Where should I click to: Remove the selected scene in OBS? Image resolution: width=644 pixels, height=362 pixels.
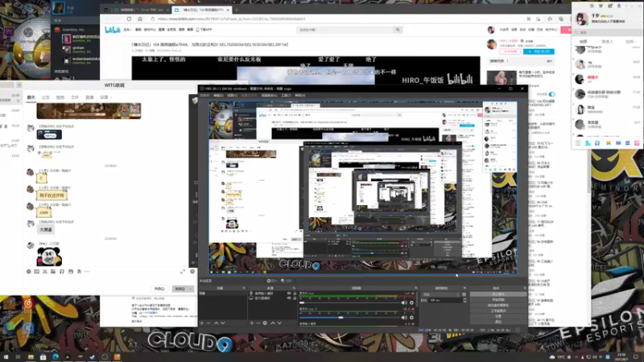point(208,323)
